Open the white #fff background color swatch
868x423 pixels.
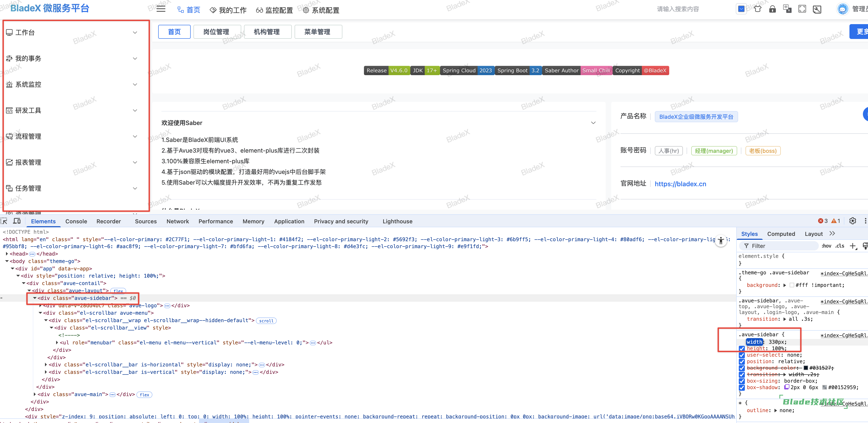coord(792,285)
